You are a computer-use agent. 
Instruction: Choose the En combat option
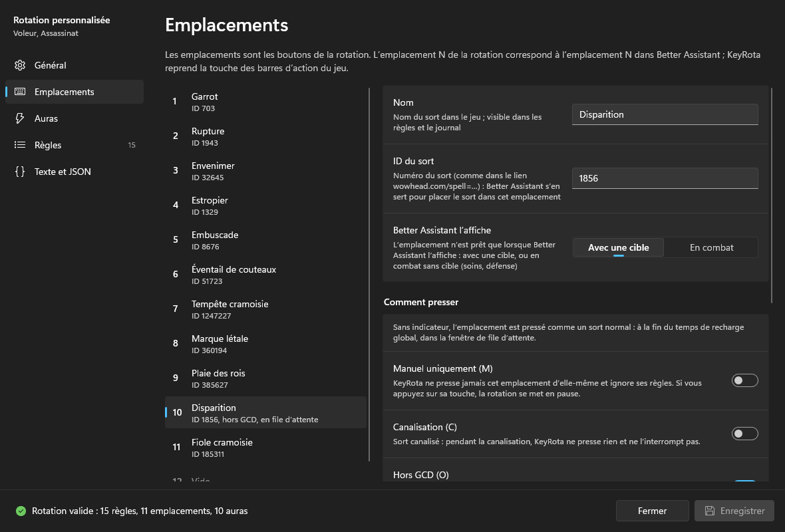711,247
